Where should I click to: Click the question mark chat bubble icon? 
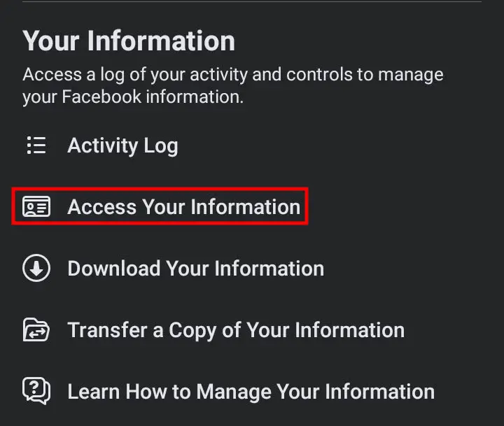(x=36, y=390)
